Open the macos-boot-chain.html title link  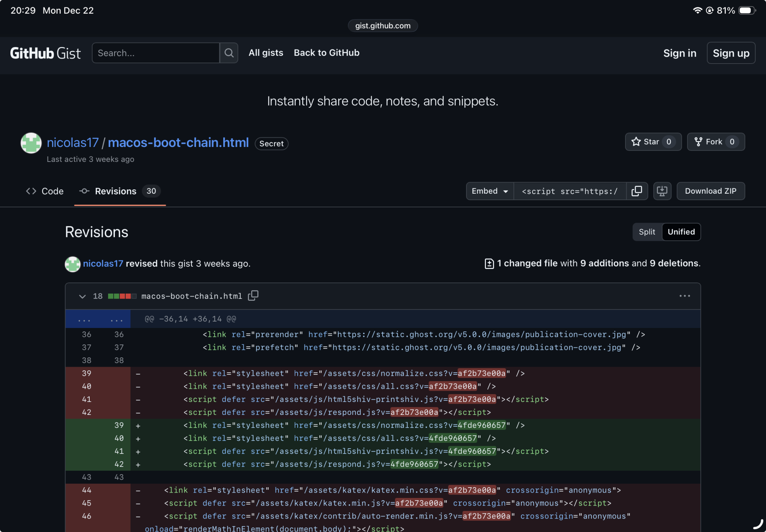tap(178, 143)
